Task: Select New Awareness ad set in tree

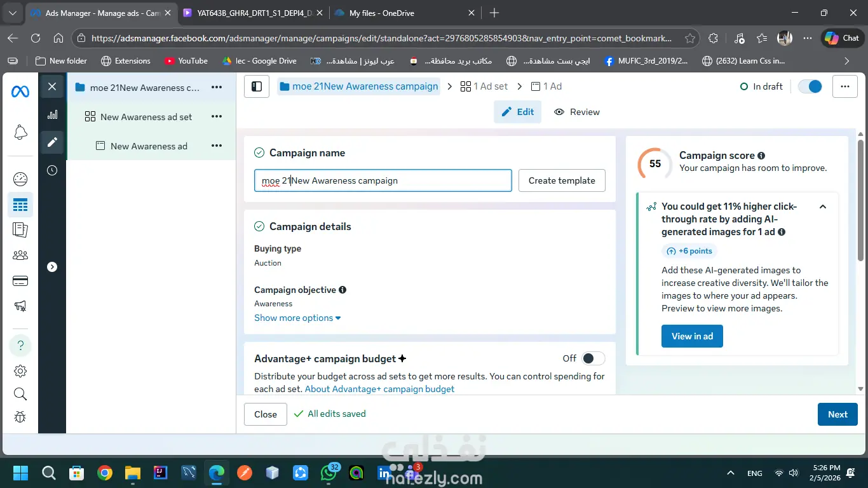Action: click(x=146, y=117)
